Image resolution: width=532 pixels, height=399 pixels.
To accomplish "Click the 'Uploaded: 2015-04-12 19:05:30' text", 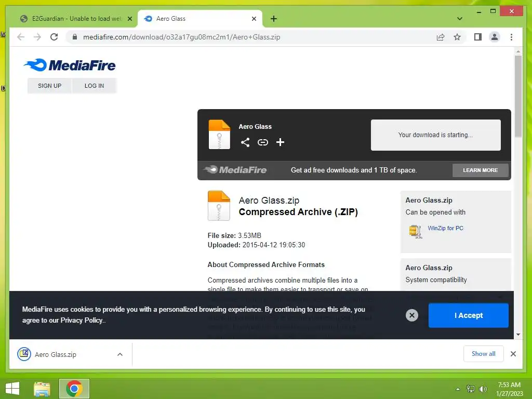I will tap(256, 245).
